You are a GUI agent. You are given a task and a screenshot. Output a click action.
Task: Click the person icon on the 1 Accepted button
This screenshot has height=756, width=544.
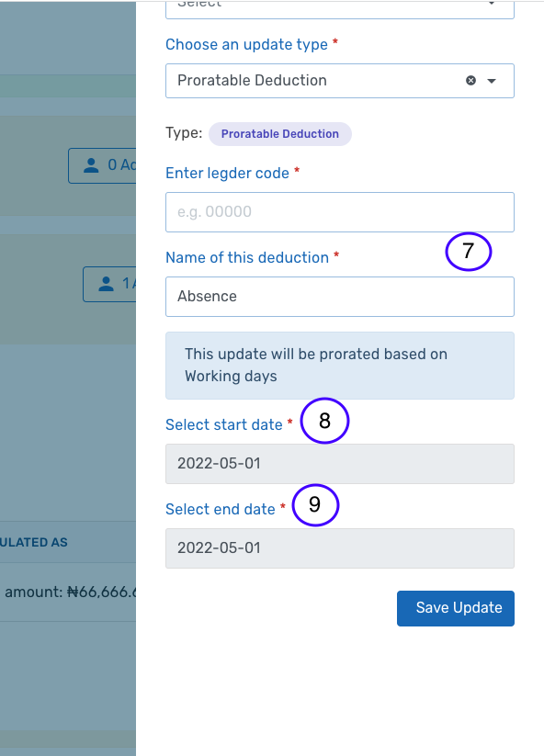pyautogui.click(x=109, y=285)
